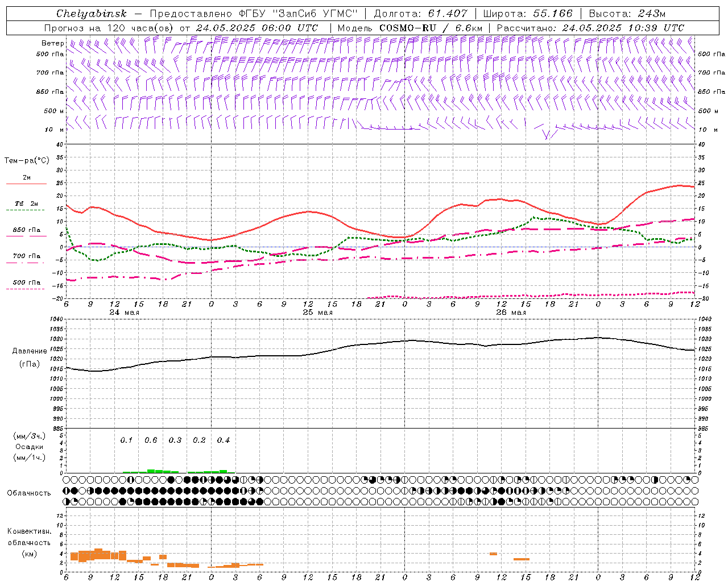Click the "Chelyabinsk" station title
Screen dimensions: 728x582
pyautogui.click(x=91, y=14)
